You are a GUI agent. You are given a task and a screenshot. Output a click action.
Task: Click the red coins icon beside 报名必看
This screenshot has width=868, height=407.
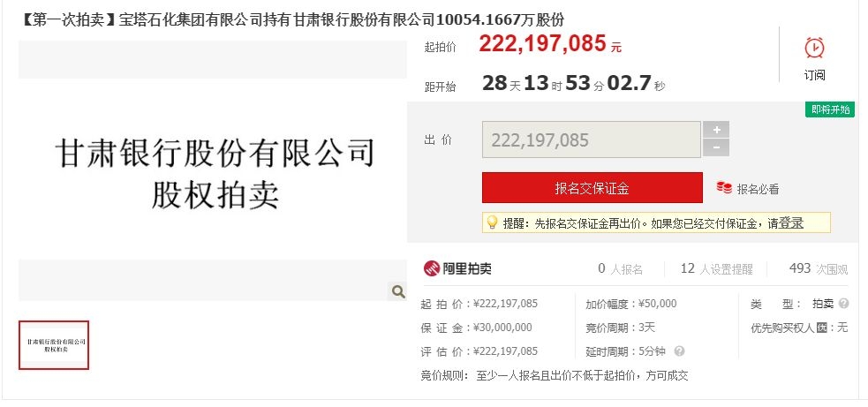(x=723, y=188)
